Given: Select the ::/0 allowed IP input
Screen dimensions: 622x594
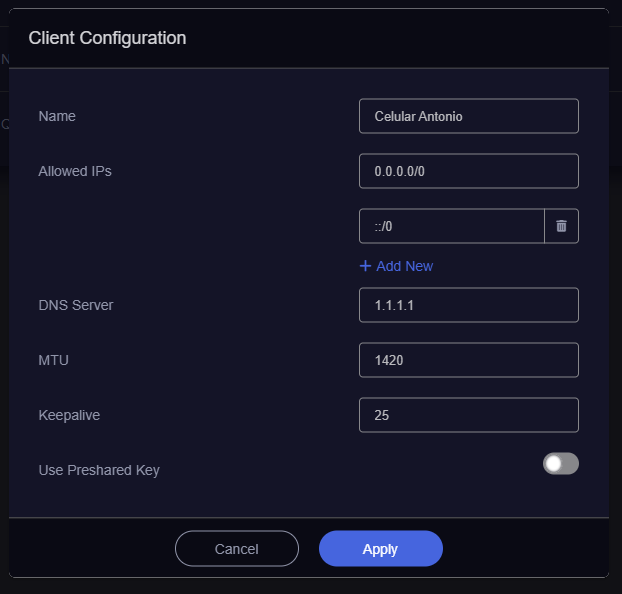Looking at the screenshot, I should pos(451,226).
